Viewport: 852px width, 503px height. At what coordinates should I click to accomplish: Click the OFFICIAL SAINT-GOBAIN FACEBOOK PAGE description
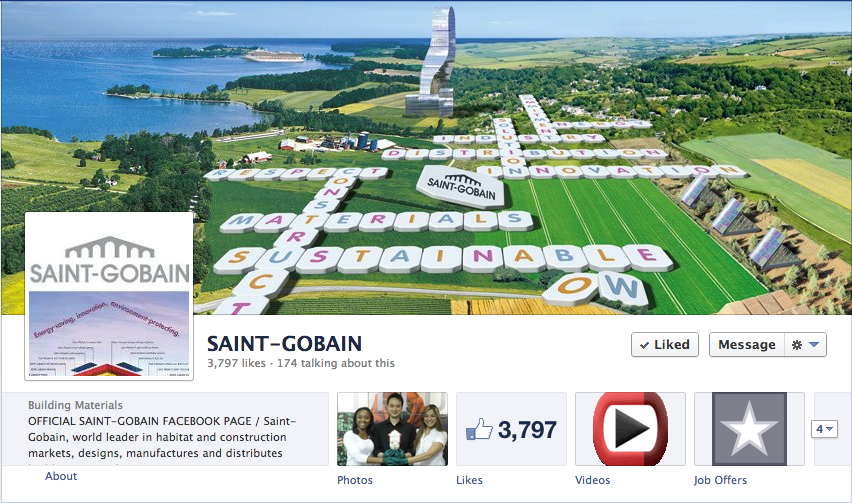click(x=162, y=437)
